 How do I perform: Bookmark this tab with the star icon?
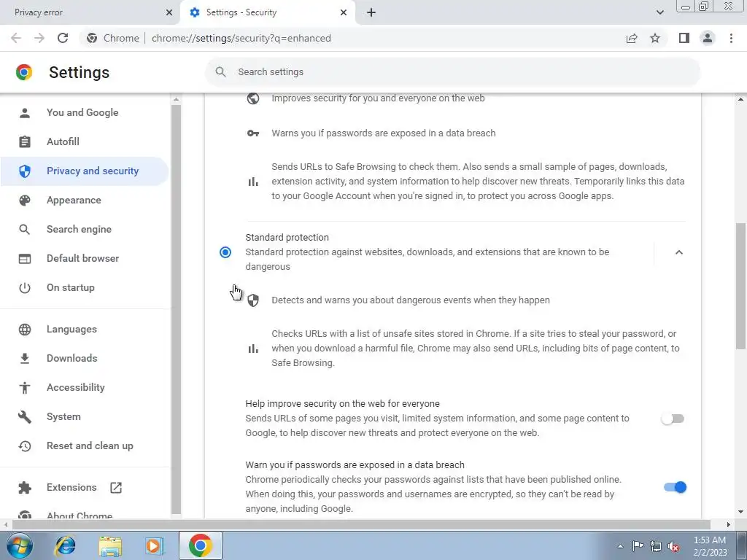pyautogui.click(x=655, y=38)
